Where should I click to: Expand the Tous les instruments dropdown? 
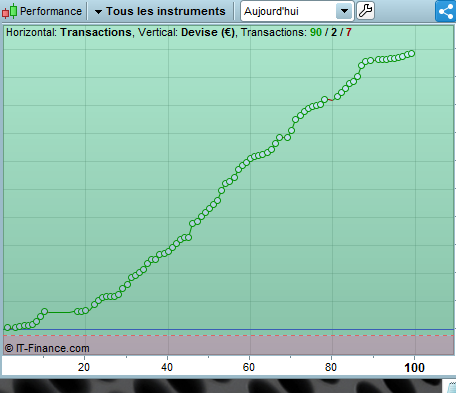(160, 11)
